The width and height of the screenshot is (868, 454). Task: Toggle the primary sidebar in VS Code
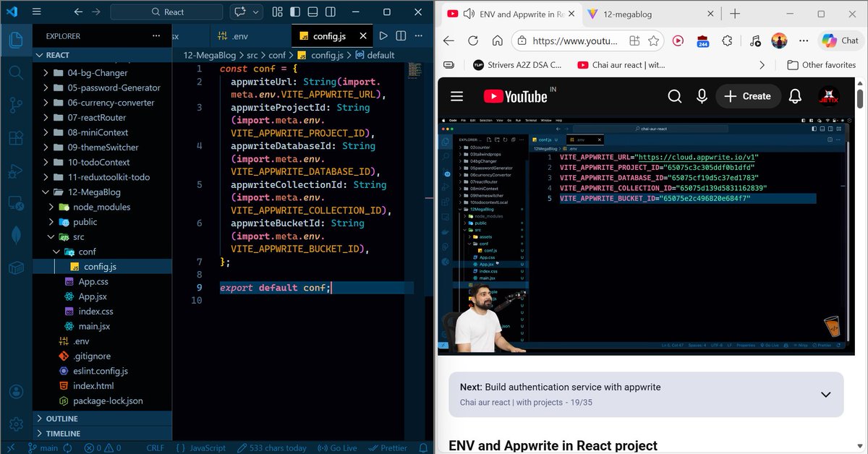(x=296, y=12)
